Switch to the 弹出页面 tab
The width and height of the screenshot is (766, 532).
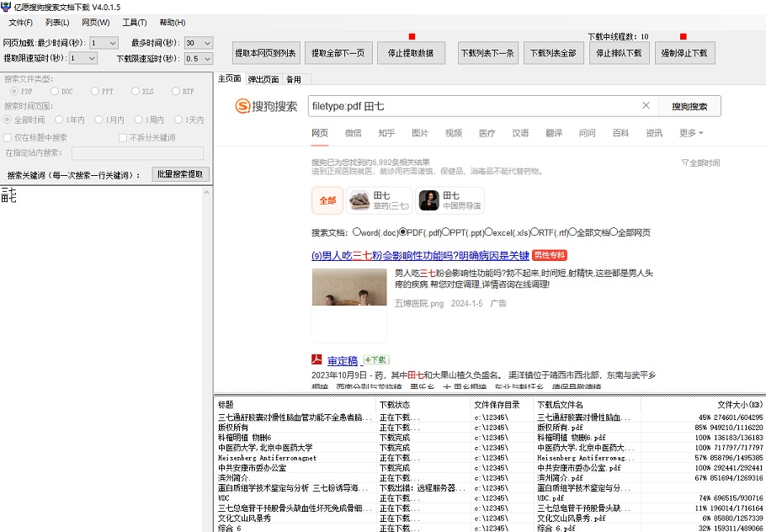(263, 80)
